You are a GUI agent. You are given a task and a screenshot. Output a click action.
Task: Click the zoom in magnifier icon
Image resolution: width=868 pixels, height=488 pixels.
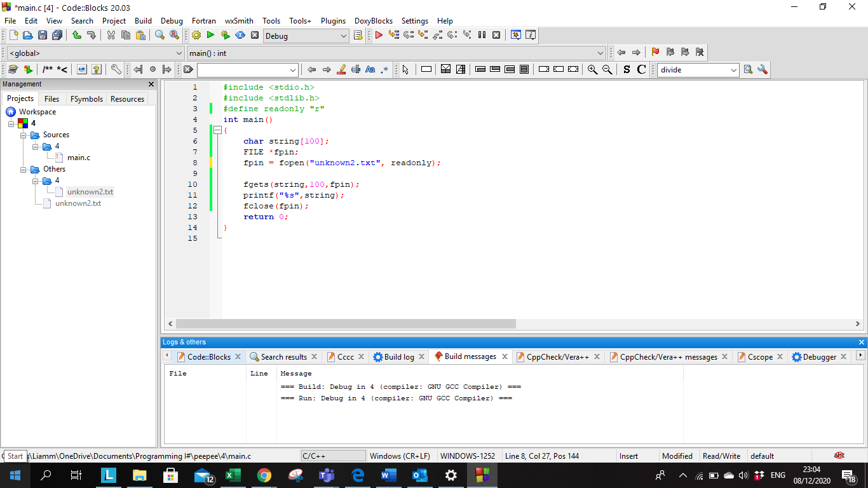[592, 70]
